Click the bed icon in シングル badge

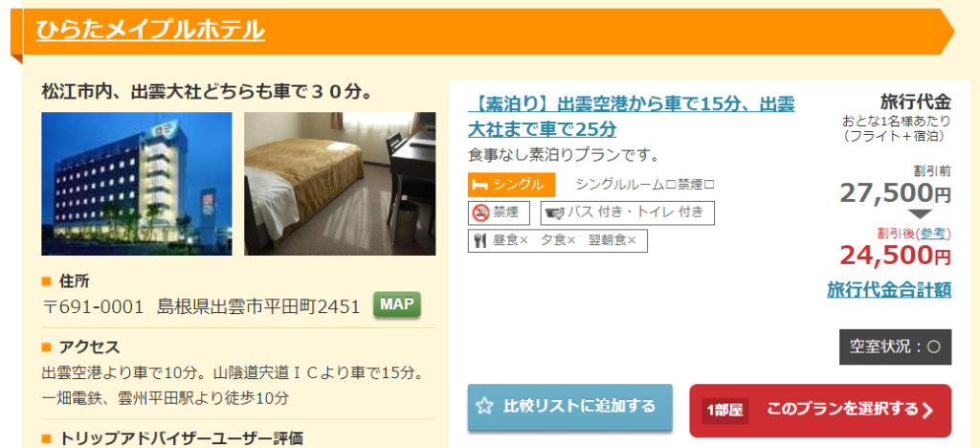click(x=480, y=185)
